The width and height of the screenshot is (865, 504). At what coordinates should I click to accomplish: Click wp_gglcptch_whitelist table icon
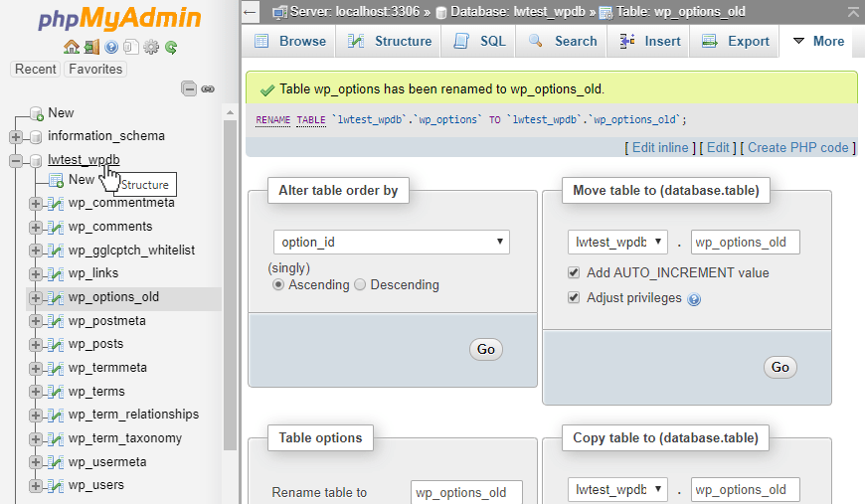pos(55,251)
